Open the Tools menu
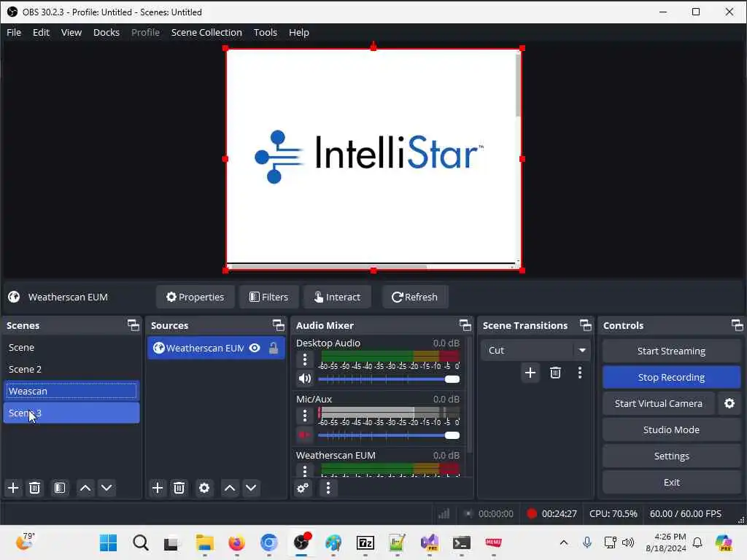Viewport: 747px width, 560px height. click(266, 32)
